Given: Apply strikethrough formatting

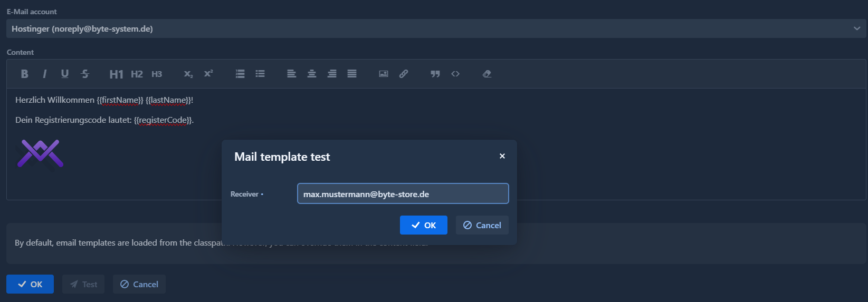Looking at the screenshot, I should click(x=85, y=74).
